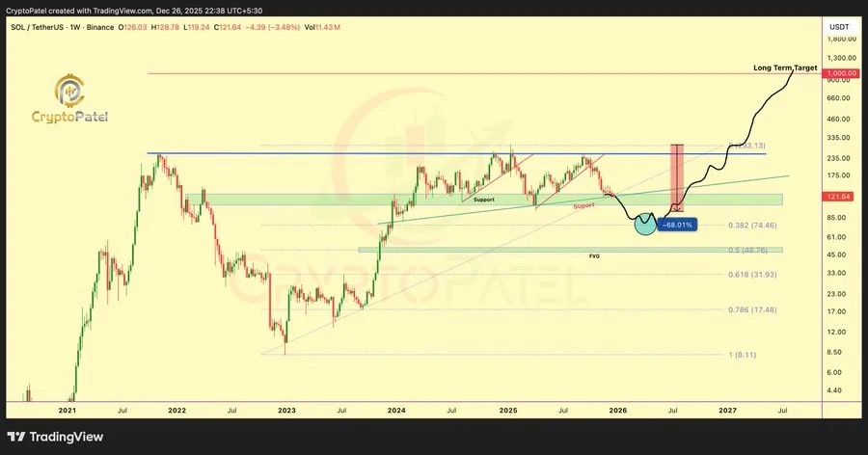Screen dimensions: 868x455
Task: Click the 0.382 (74.46) Fibonacci level label
Action: point(752,226)
